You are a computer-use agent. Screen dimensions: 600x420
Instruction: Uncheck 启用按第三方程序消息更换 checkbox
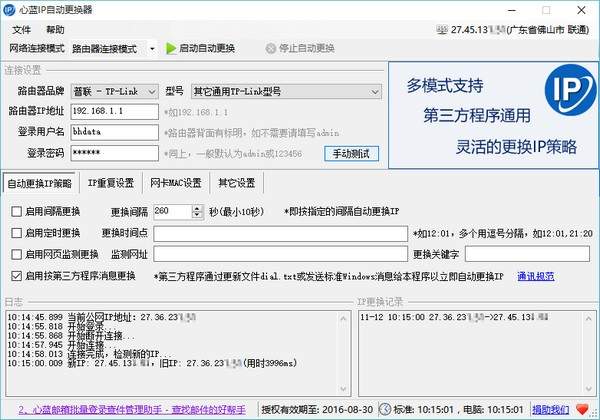click(16, 275)
